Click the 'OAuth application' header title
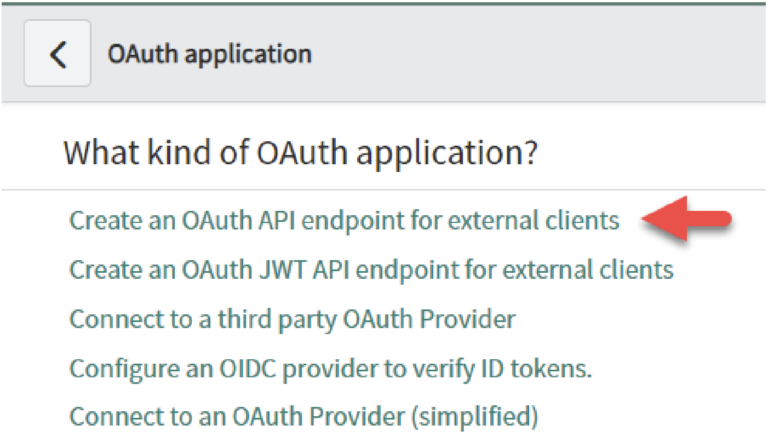768x448 pixels. pos(210,53)
